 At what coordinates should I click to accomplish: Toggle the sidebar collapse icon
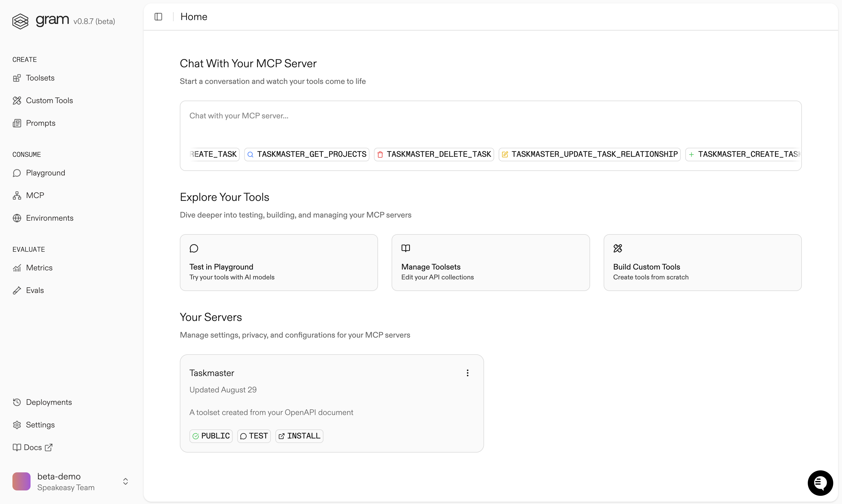(x=158, y=17)
